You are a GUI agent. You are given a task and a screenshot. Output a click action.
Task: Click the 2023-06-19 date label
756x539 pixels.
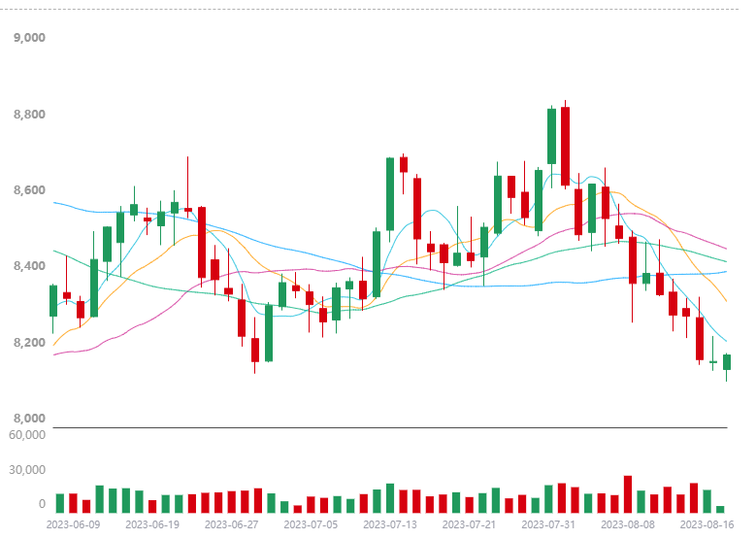(x=152, y=523)
